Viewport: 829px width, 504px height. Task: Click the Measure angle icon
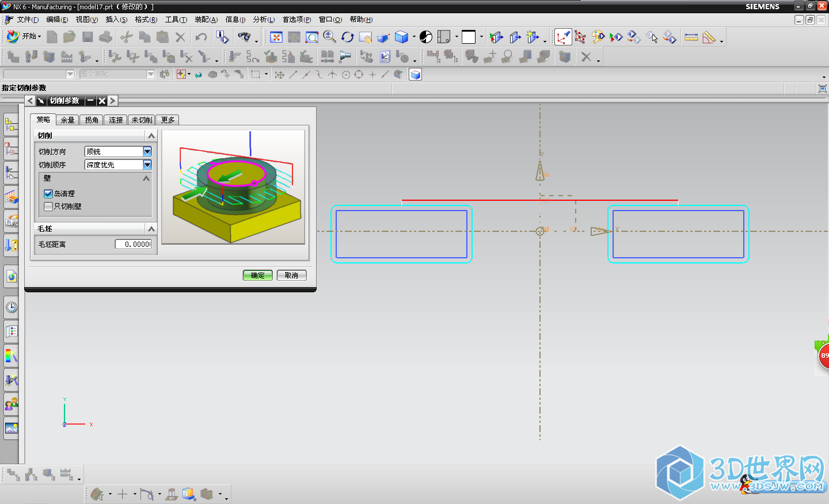coord(709,37)
